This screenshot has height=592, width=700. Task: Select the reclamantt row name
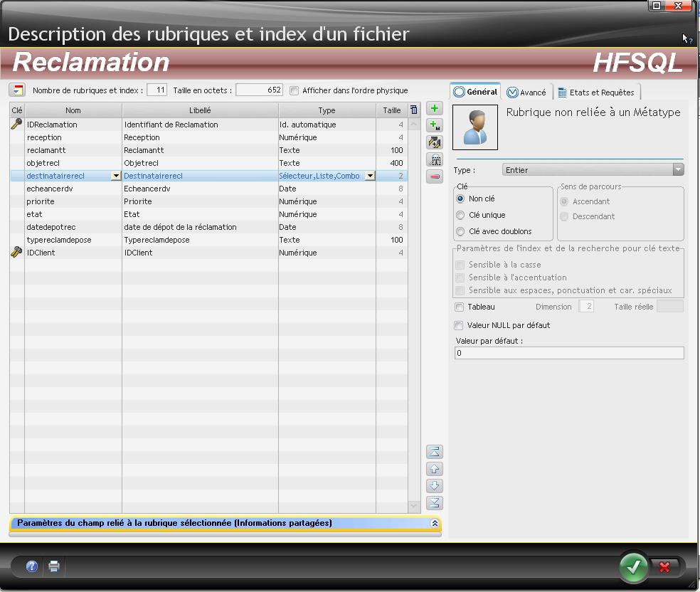(73, 150)
